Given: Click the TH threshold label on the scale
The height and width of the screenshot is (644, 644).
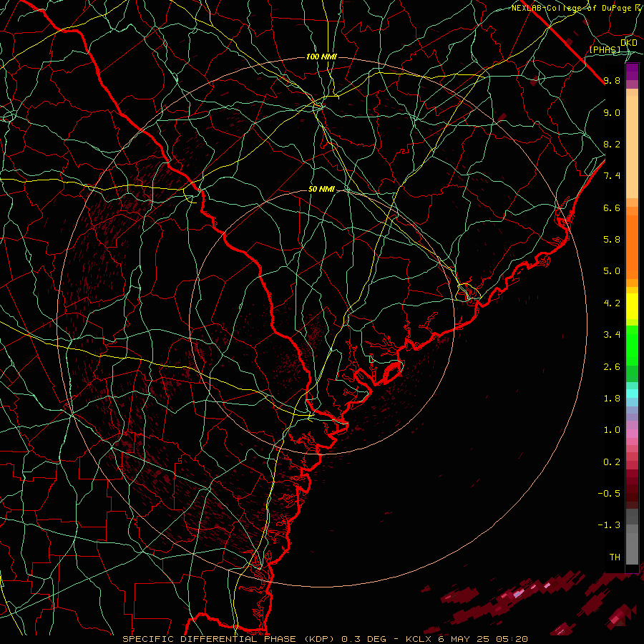Looking at the screenshot, I should coord(615,557).
